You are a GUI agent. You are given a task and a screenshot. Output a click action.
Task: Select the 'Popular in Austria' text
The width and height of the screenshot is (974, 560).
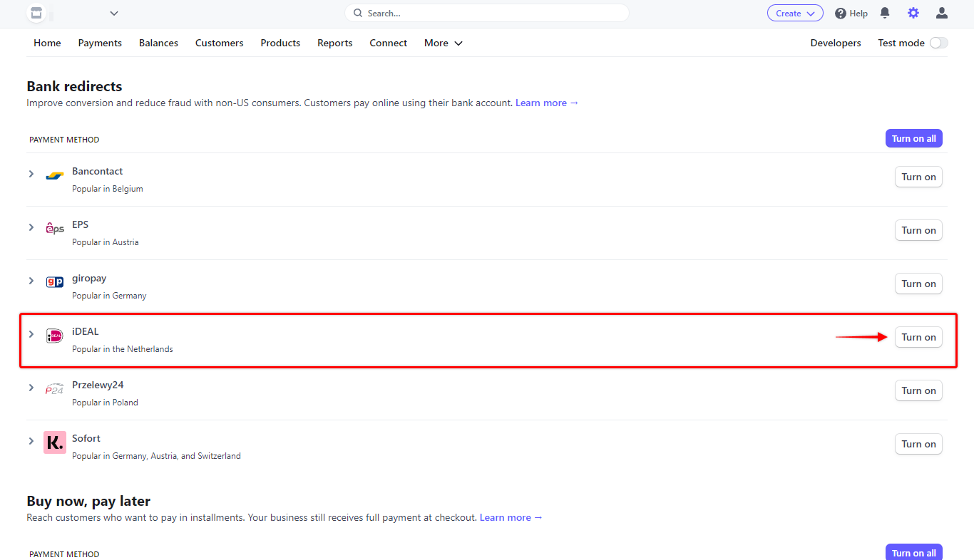tap(106, 242)
